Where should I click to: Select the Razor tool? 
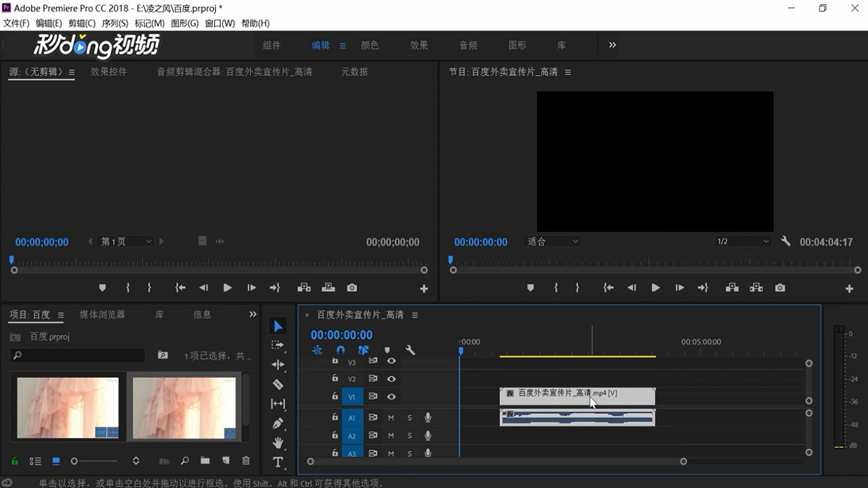(x=278, y=384)
